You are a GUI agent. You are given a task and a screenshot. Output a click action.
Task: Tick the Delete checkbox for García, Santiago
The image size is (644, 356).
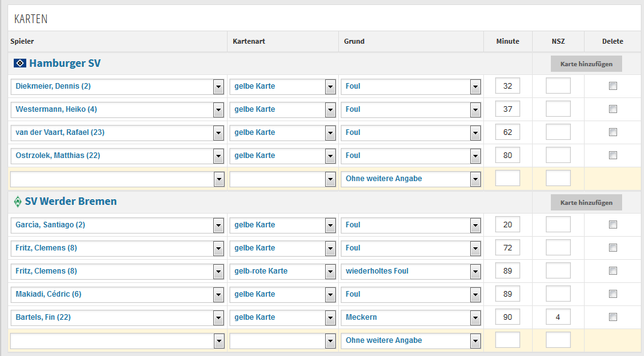coord(613,225)
